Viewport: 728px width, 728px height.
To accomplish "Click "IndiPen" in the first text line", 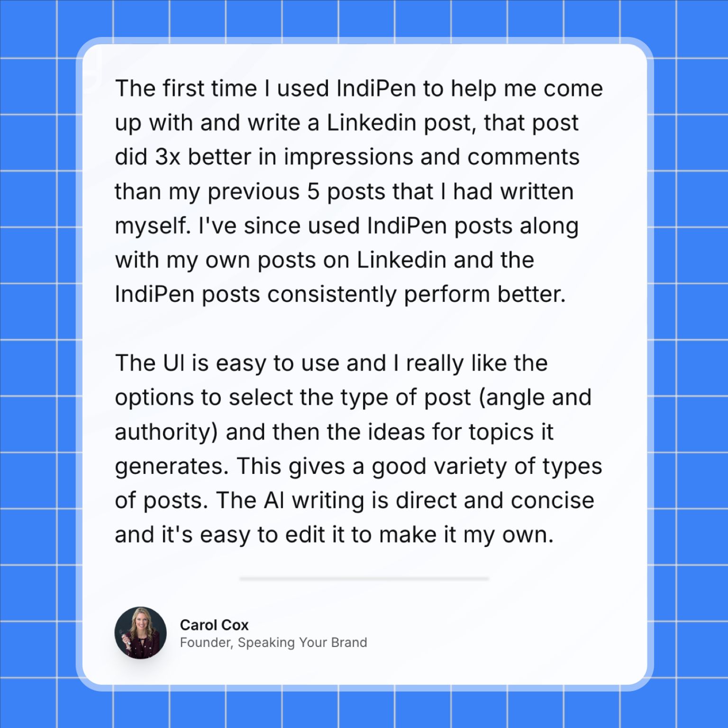I will pos(376,89).
